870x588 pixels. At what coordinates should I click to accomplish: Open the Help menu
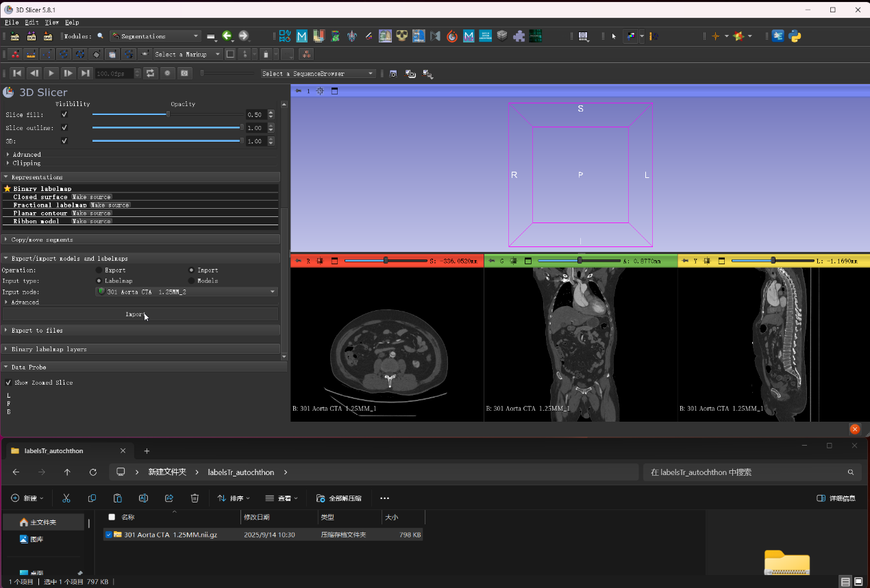(x=72, y=23)
